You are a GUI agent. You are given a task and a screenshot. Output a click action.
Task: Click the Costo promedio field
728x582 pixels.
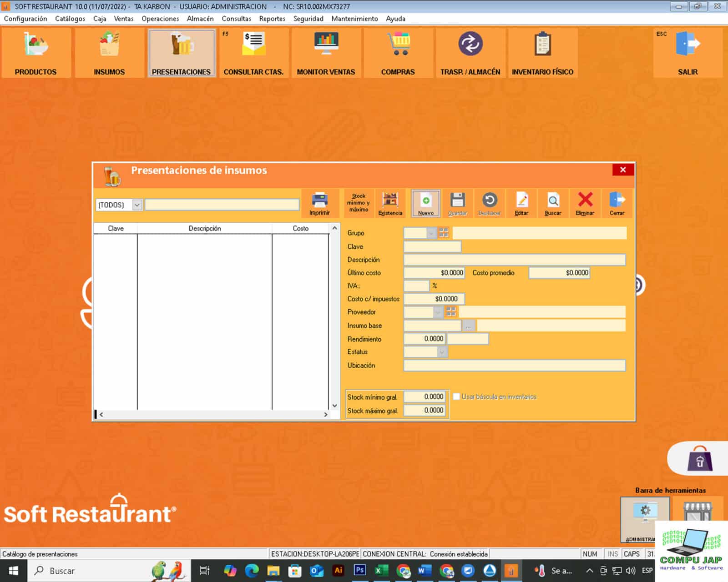[x=559, y=273]
